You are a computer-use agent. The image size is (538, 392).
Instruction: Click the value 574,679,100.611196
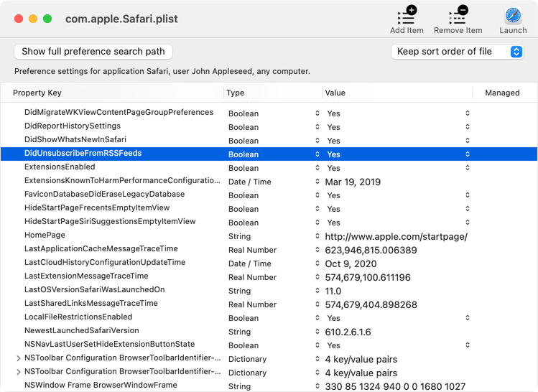368,277
